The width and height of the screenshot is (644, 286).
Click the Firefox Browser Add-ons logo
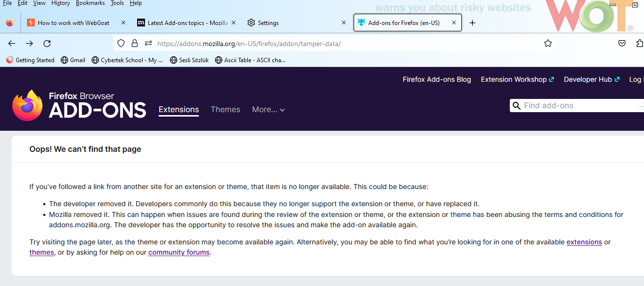[79, 105]
